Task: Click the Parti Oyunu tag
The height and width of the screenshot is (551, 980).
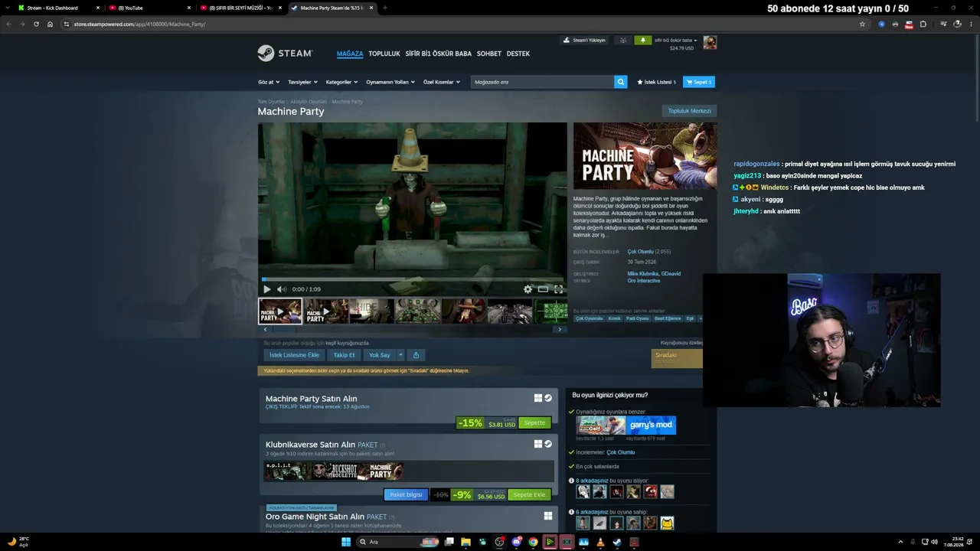Action: pyautogui.click(x=638, y=318)
